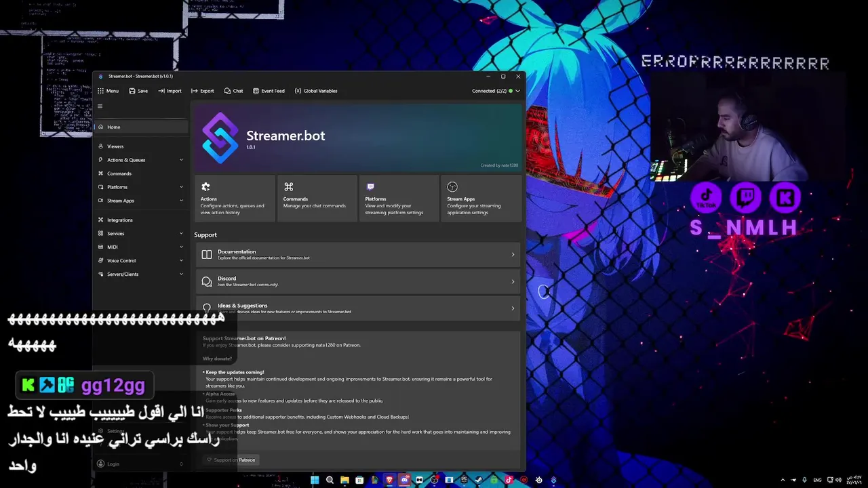The image size is (868, 488).
Task: Click Export in the top toolbar
Action: click(x=202, y=91)
